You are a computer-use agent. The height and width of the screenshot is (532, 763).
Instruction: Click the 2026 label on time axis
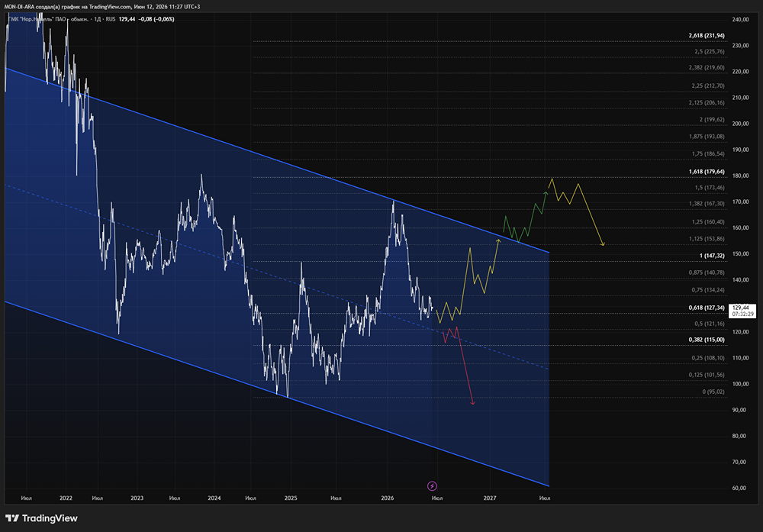(388, 498)
